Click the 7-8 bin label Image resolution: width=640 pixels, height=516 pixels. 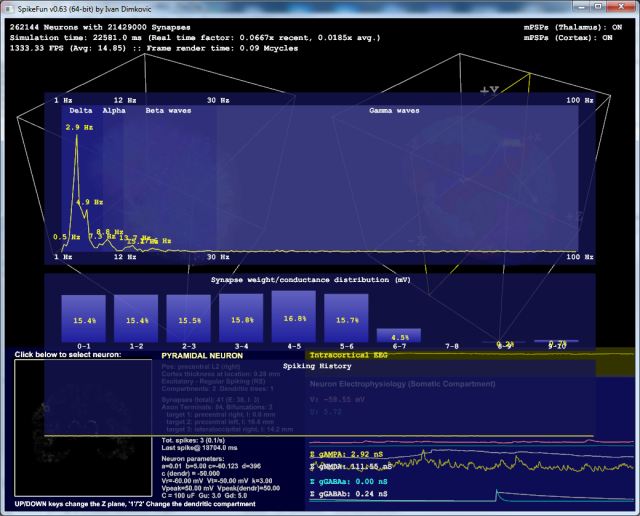click(x=452, y=347)
